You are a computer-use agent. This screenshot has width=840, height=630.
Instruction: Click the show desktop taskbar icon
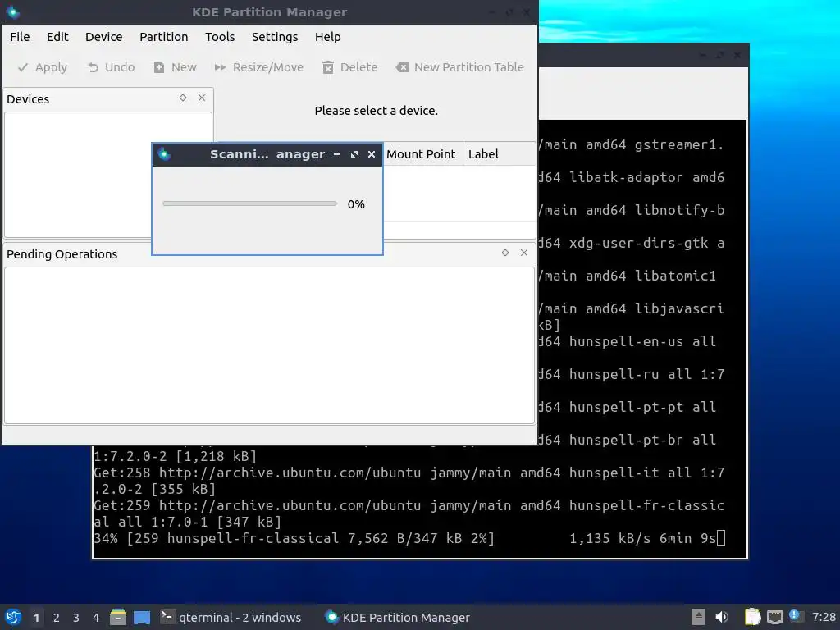point(142,617)
